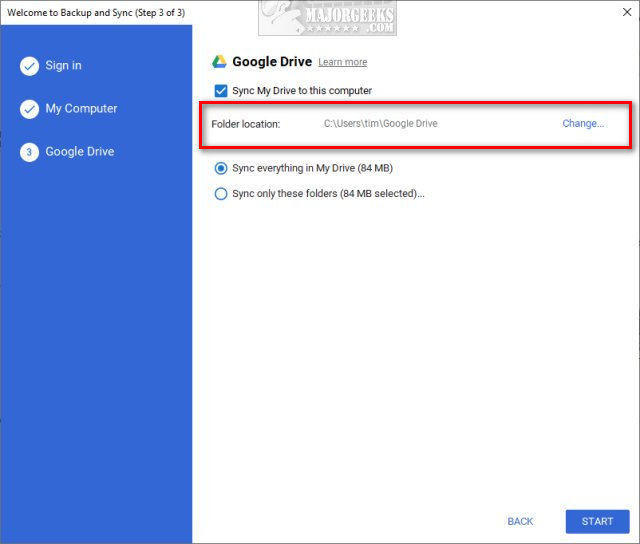This screenshot has height=544, width=640.
Task: Click the Sign in step checkmark icon
Action: point(29,66)
